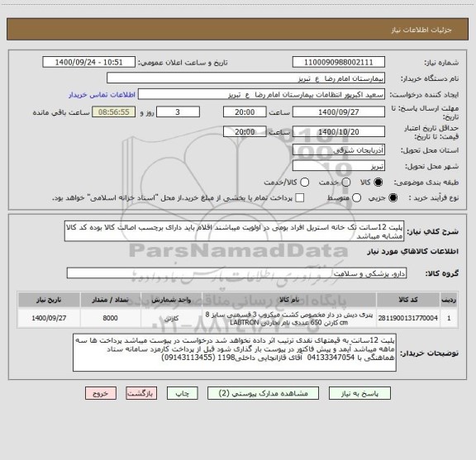Click the response deadline time 20:00 field

[x=245, y=112]
